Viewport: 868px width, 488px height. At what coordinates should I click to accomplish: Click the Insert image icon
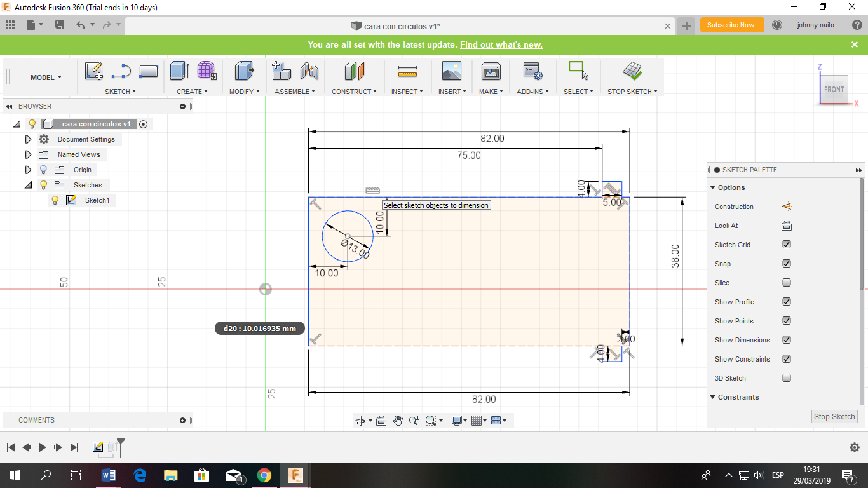point(452,71)
